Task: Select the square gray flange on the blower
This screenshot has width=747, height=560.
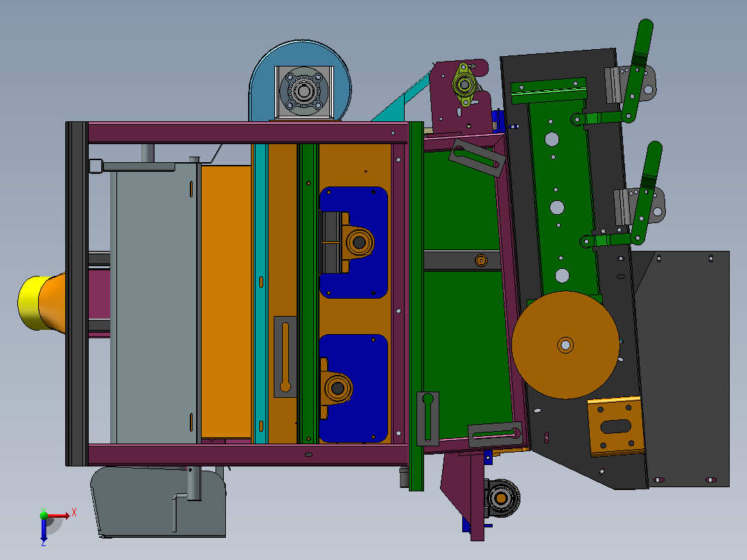Action: click(304, 92)
